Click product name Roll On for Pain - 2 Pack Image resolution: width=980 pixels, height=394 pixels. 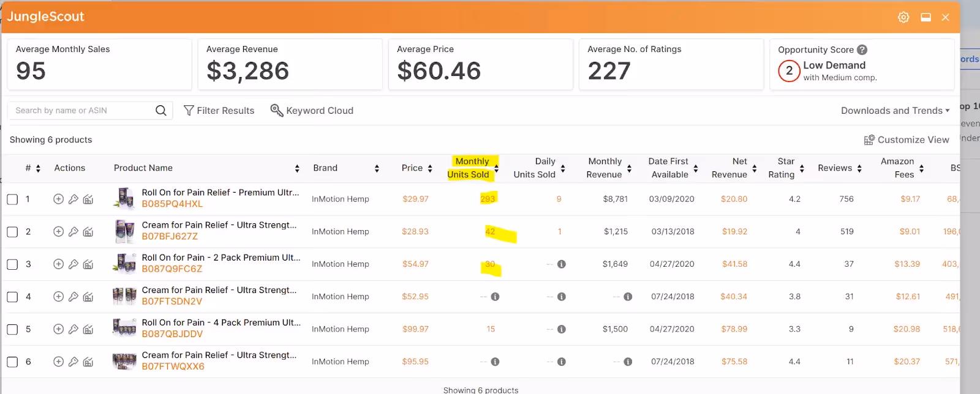tap(221, 258)
